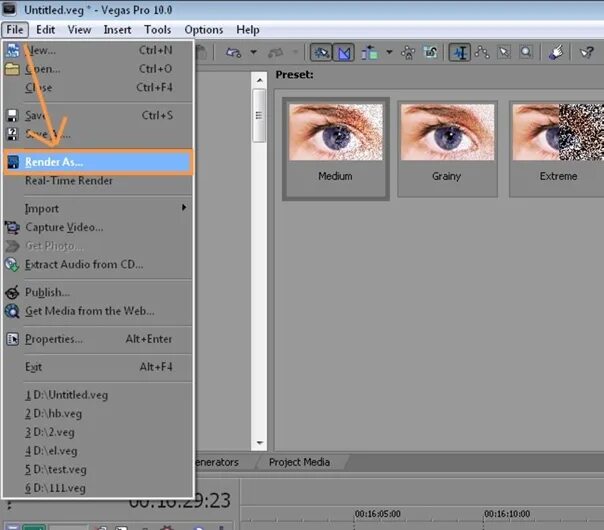The height and width of the screenshot is (530, 604).
Task: Open the View menu
Action: (x=79, y=30)
